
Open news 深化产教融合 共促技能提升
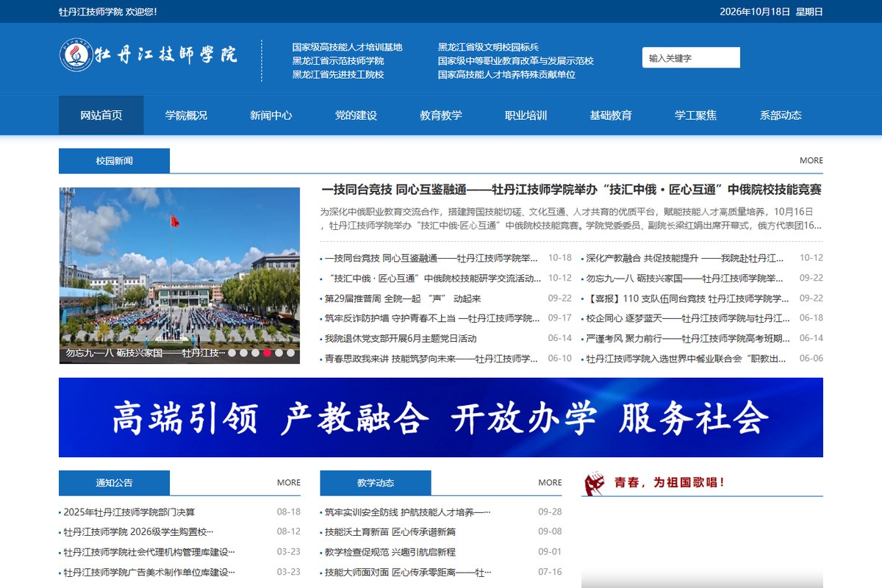pos(685,258)
